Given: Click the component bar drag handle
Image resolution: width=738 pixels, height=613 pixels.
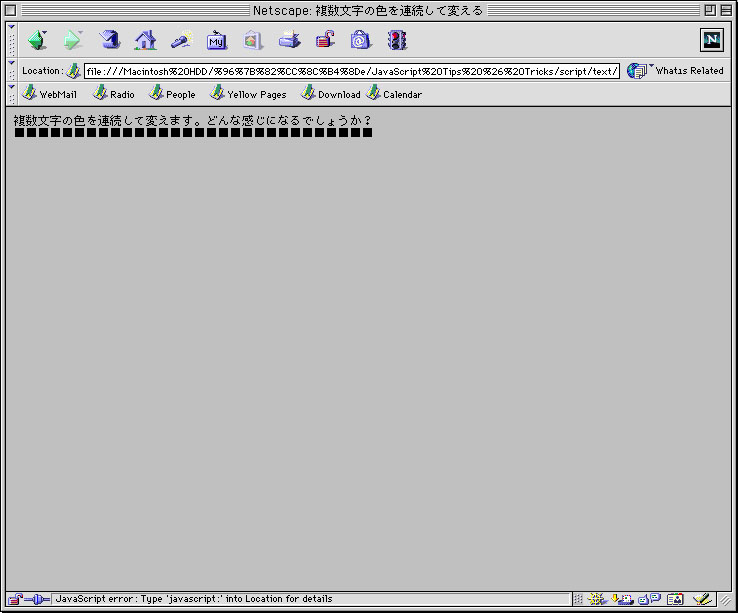Looking at the screenshot, I should [x=578, y=599].
